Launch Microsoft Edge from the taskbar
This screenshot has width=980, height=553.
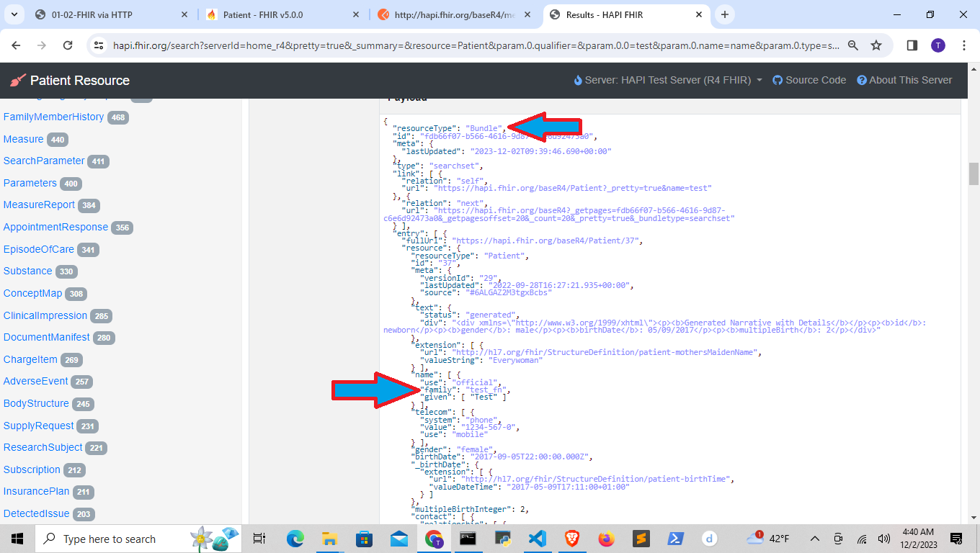[x=295, y=538]
